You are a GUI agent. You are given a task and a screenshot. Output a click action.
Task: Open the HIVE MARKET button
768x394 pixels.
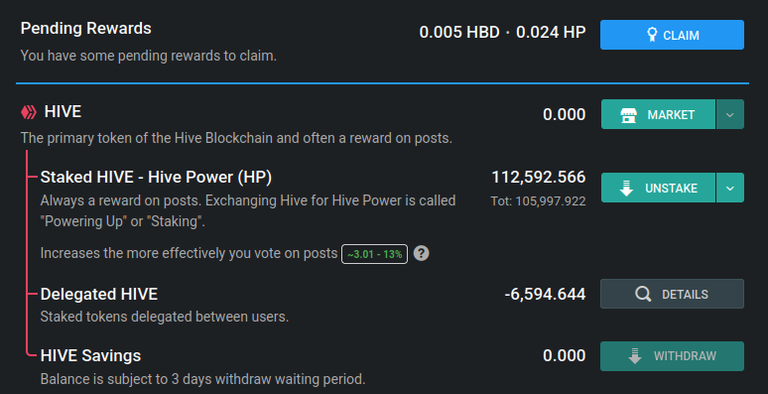click(x=658, y=114)
